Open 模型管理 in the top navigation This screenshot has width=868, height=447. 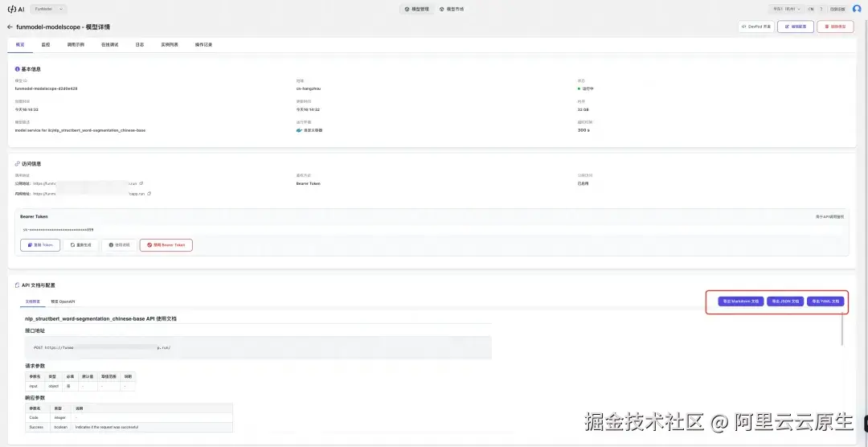[417, 10]
